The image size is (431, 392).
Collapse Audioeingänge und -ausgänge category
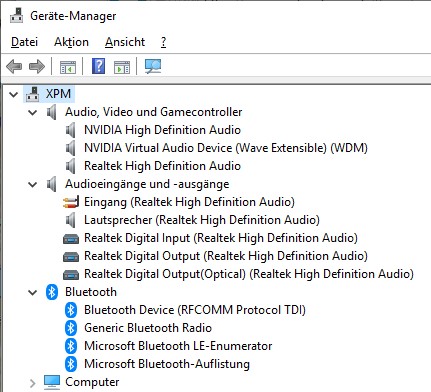tap(32, 184)
